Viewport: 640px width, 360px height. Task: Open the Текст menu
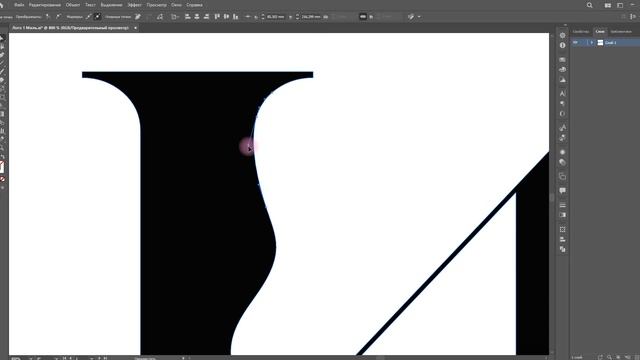click(90, 5)
